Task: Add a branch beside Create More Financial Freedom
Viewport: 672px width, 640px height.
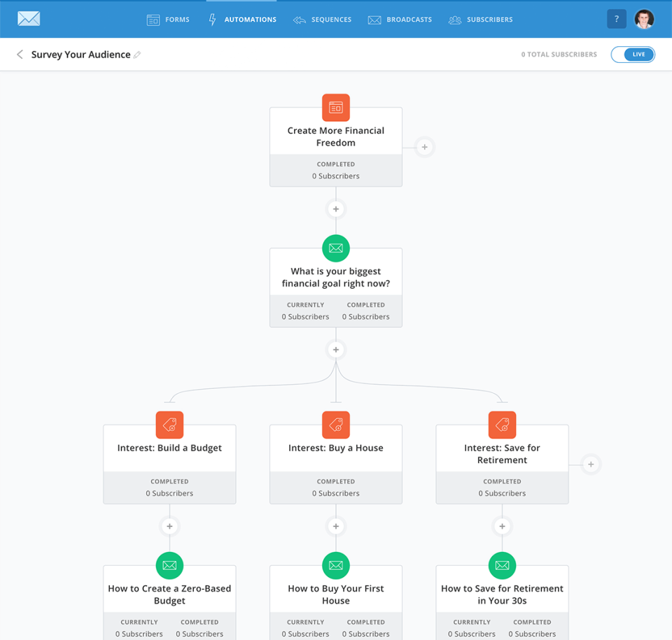Action: (x=424, y=147)
